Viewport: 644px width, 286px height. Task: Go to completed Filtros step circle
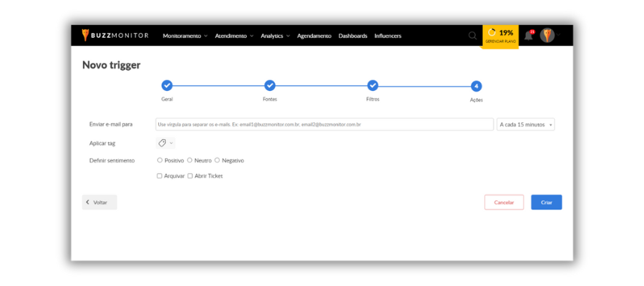[373, 85]
